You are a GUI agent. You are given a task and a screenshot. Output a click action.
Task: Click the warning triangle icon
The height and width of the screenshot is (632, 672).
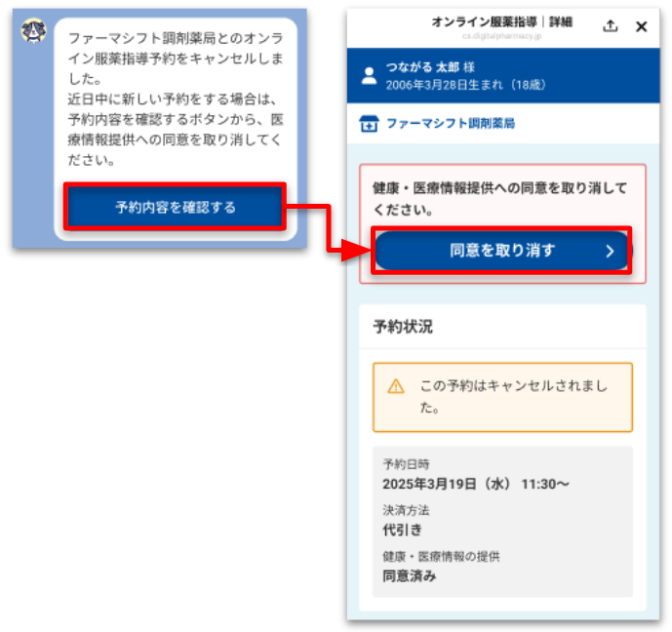(x=396, y=386)
